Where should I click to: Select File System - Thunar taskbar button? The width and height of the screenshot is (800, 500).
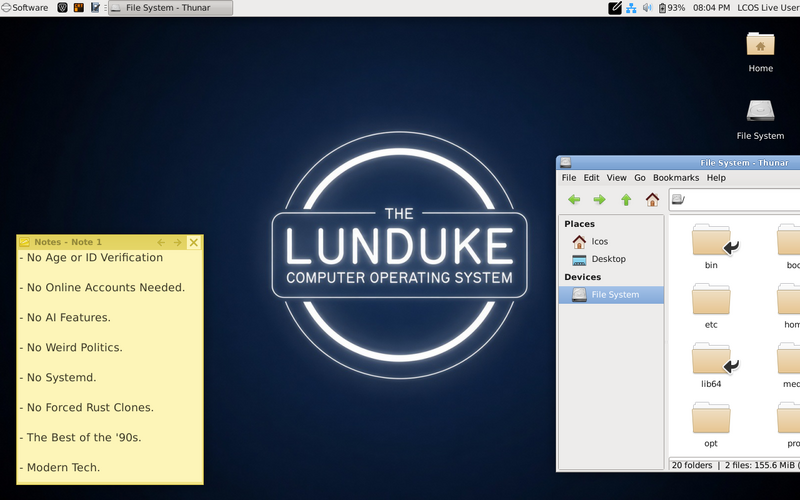click(x=170, y=8)
